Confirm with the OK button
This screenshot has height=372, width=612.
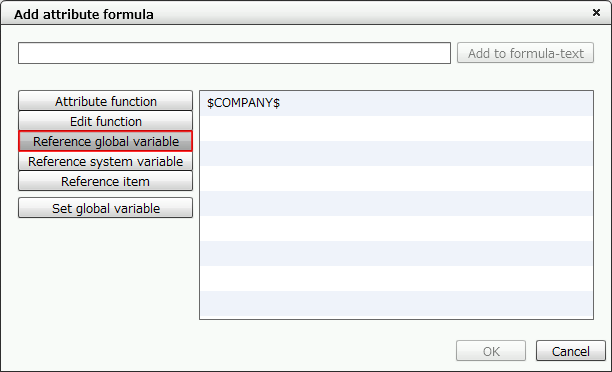[x=491, y=351]
